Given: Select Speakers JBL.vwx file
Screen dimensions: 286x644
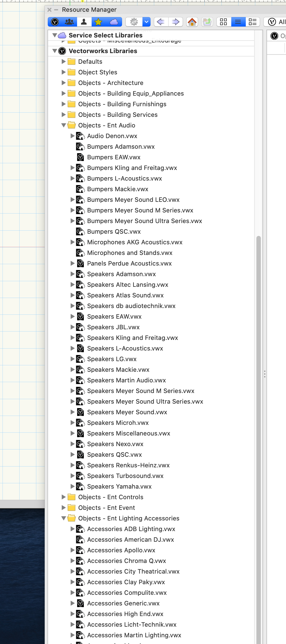Looking at the screenshot, I should [113, 327].
